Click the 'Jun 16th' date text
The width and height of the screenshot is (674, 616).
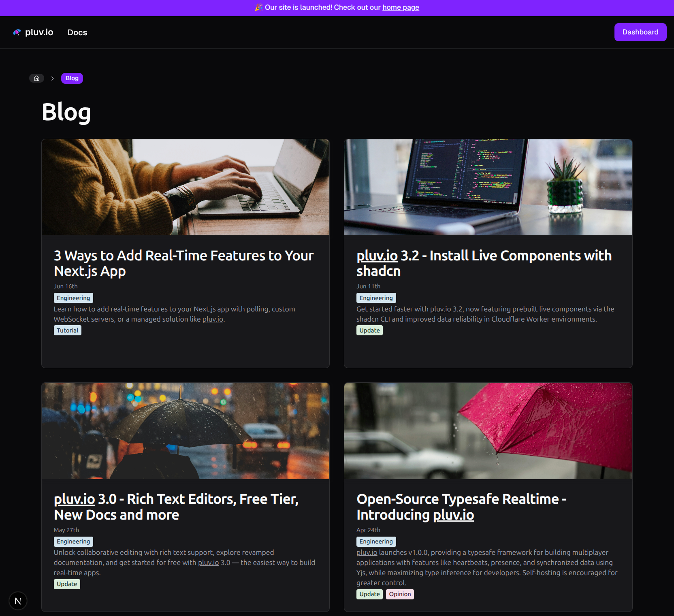(x=66, y=286)
